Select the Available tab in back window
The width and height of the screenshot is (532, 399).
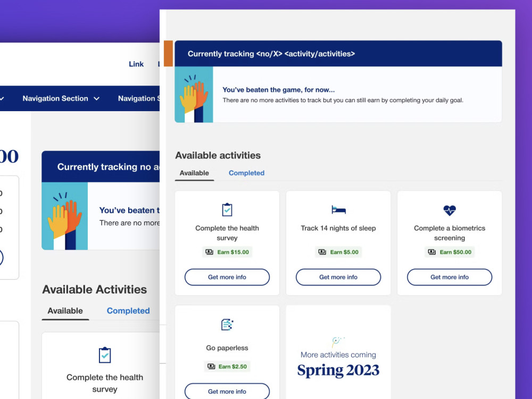[x=65, y=311]
